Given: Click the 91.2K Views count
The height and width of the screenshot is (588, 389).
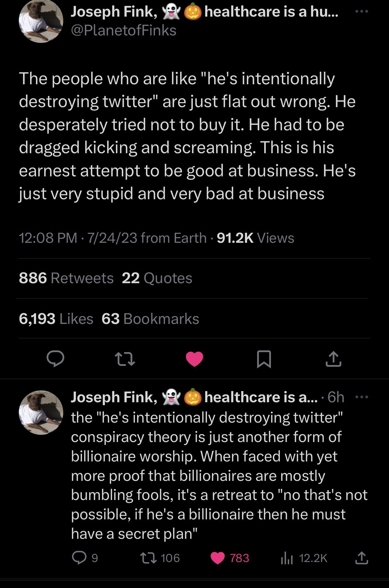Looking at the screenshot, I should [x=255, y=238].
